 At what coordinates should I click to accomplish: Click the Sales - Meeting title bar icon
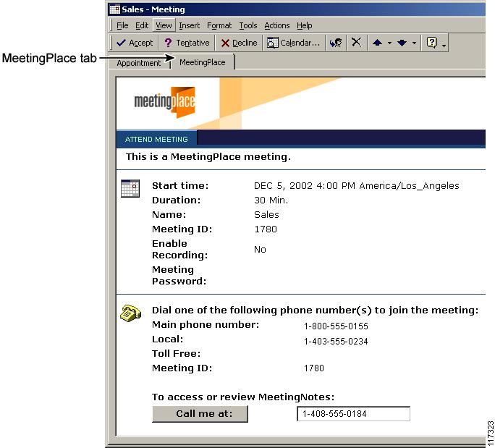114,9
